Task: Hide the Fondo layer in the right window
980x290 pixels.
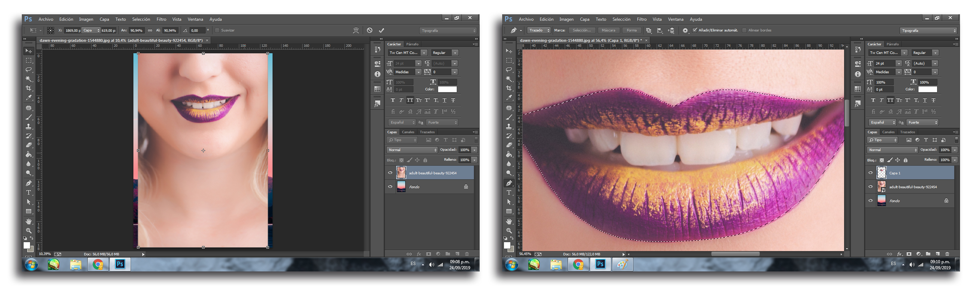Action: (x=871, y=201)
